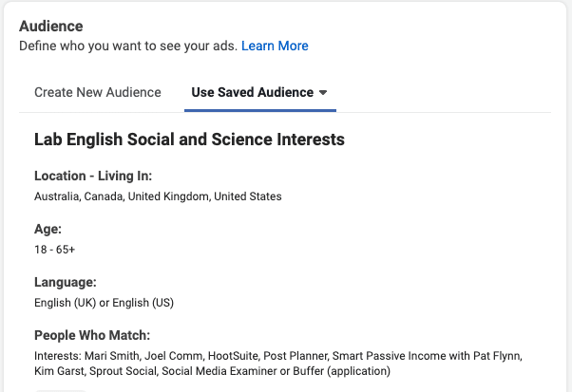This screenshot has width=572, height=392.
Task: Expand the Use Saved Audience dropdown arrow
Action: [x=323, y=92]
